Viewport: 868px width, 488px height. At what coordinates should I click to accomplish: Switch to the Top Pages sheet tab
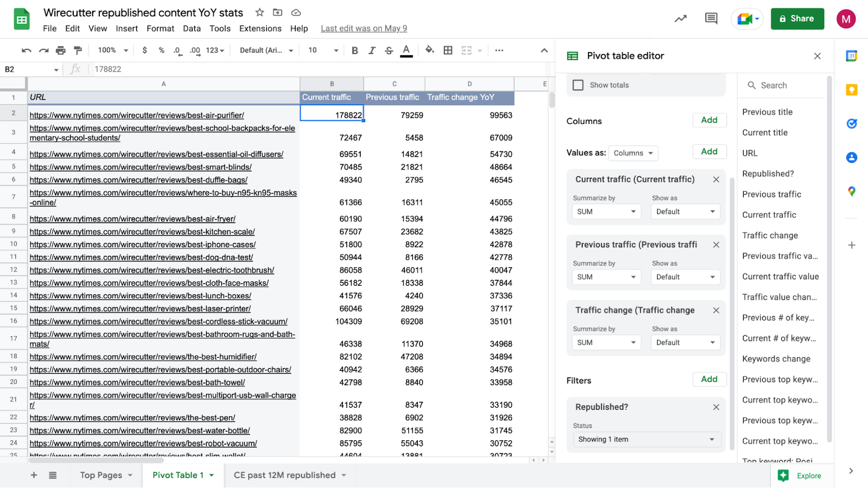point(101,476)
